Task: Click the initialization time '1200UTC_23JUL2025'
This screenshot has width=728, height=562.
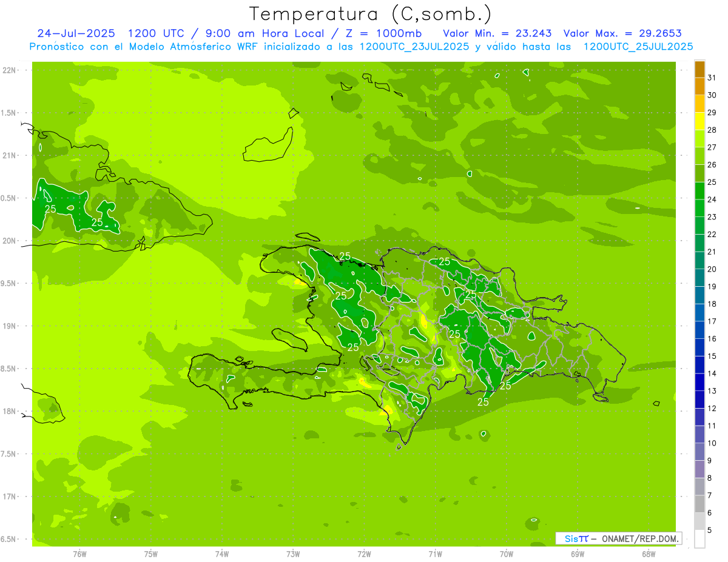Action: click(414, 47)
